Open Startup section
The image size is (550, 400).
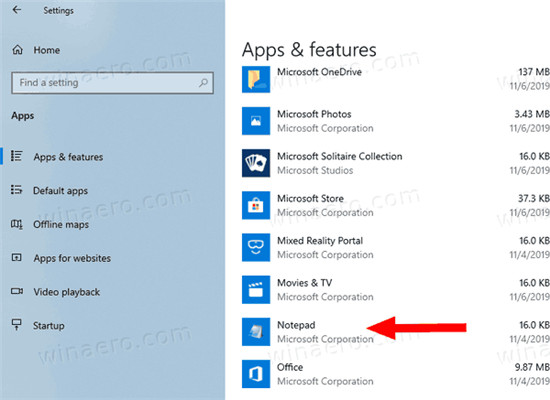(x=49, y=326)
